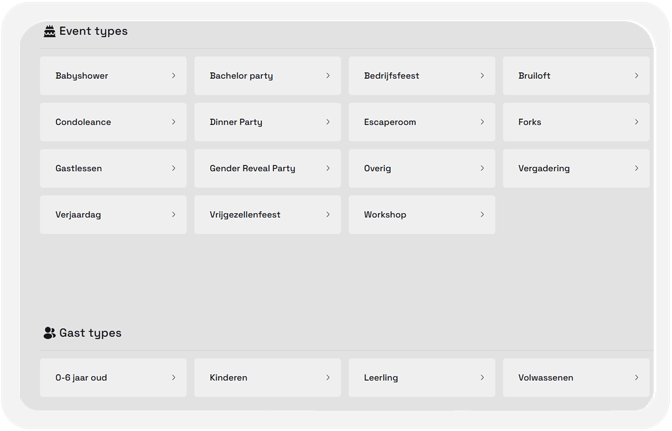The width and height of the screenshot is (672, 431).
Task: Click the Vrijgezellenfeest arrow icon
Action: (328, 215)
